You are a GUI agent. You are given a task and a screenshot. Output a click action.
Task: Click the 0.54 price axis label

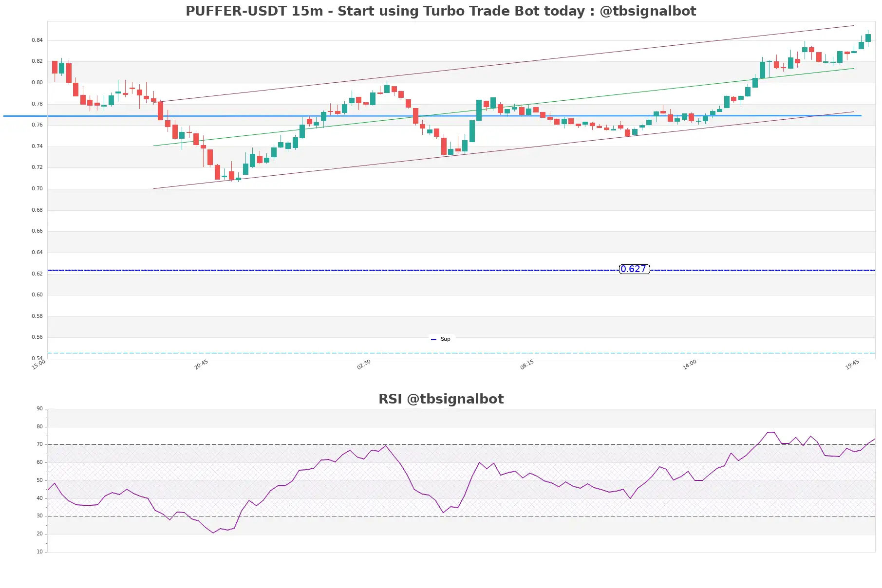[x=37, y=358]
